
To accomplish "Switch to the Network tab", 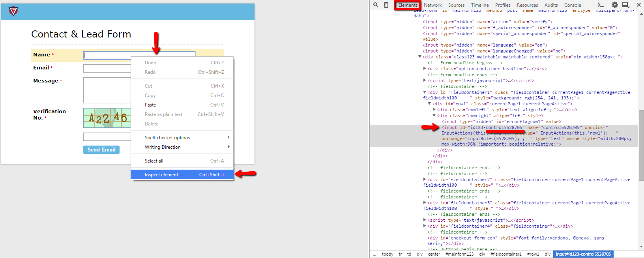I will coord(432,5).
